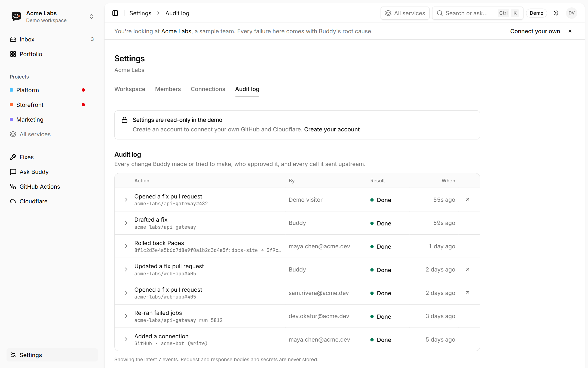Image resolution: width=588 pixels, height=368 pixels.
Task: Expand the Rolled back Pages row
Action: pyautogui.click(x=126, y=246)
